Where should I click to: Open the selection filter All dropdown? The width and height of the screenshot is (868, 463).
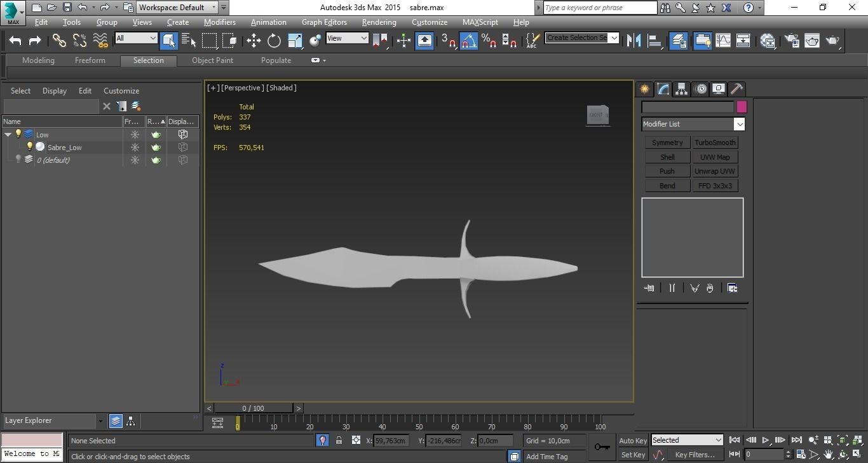click(136, 38)
